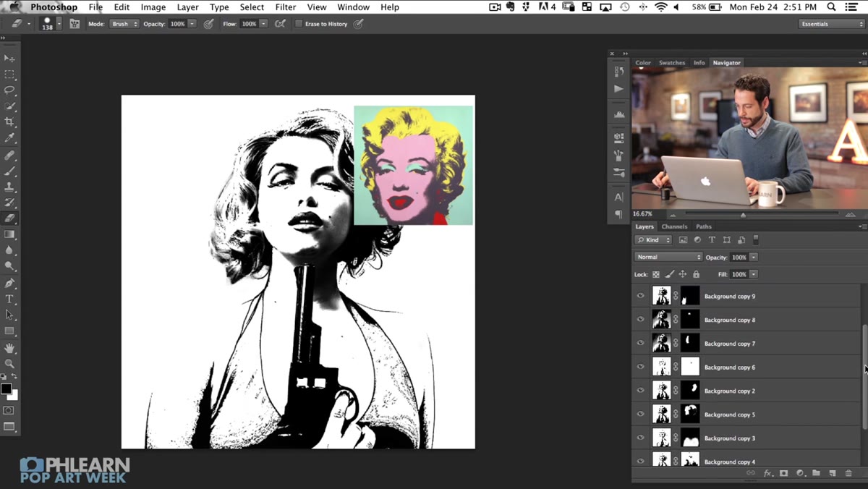Screen dimensions: 868x489
Task: Open the brush preset picker arrow
Action: tap(59, 24)
